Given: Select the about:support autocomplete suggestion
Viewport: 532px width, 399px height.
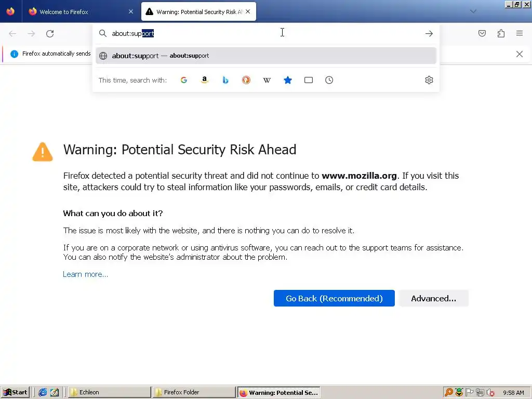Looking at the screenshot, I should tap(265, 56).
